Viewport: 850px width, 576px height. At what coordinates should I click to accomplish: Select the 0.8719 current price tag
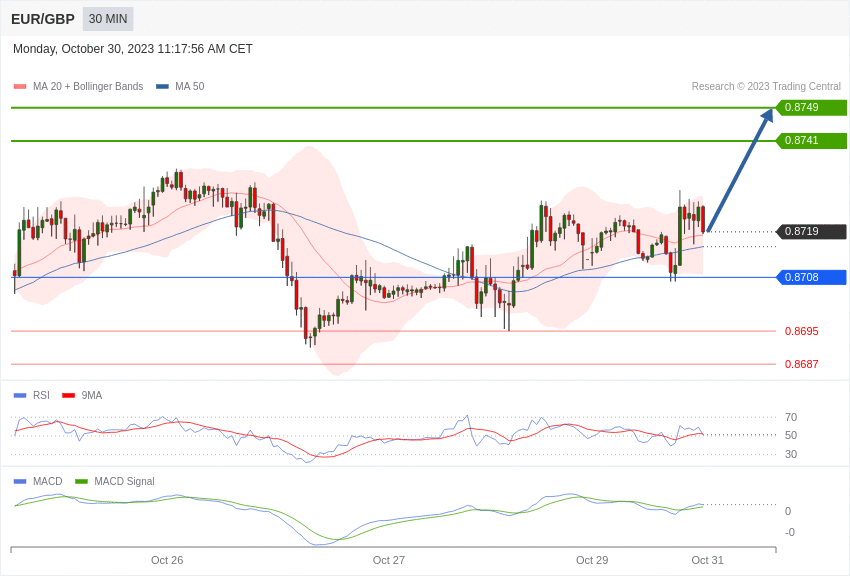pyautogui.click(x=811, y=231)
